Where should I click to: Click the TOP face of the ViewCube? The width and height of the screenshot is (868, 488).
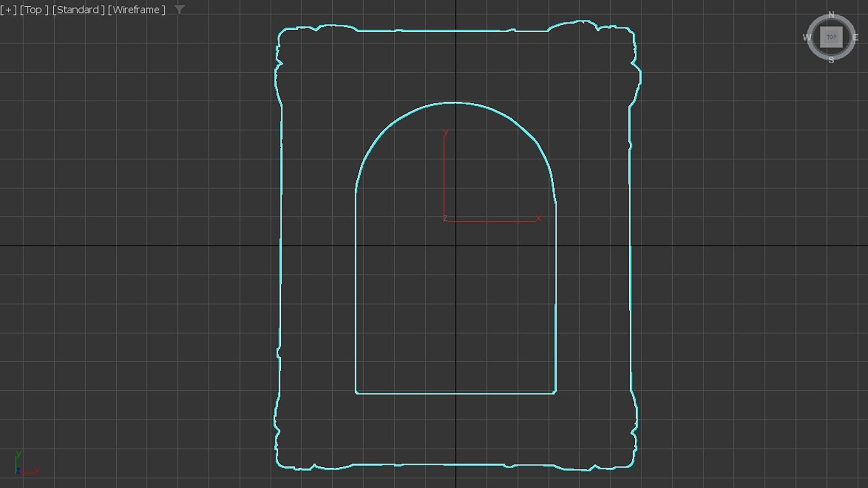tap(831, 37)
